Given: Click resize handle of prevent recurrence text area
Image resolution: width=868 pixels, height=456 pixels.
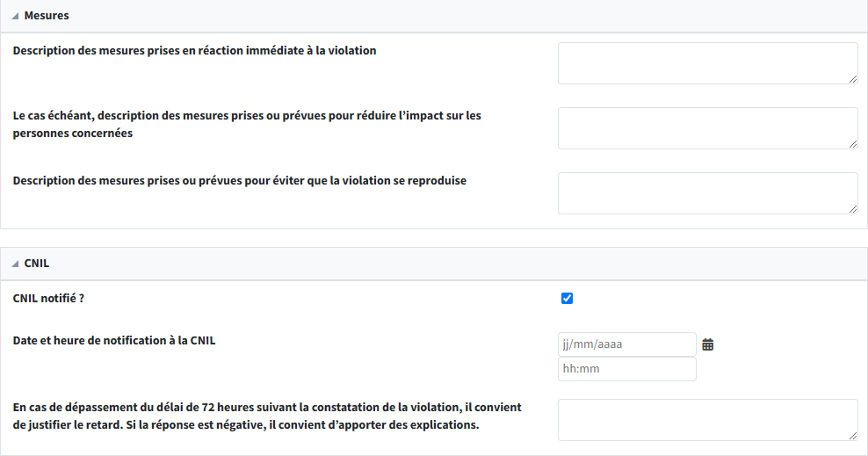Looking at the screenshot, I should click(853, 209).
